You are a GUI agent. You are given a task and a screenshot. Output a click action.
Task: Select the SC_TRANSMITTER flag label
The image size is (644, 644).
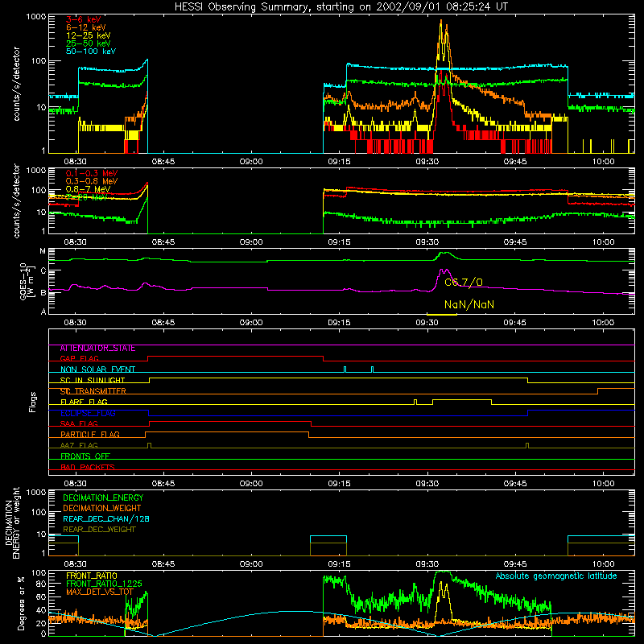pyautogui.click(x=93, y=391)
